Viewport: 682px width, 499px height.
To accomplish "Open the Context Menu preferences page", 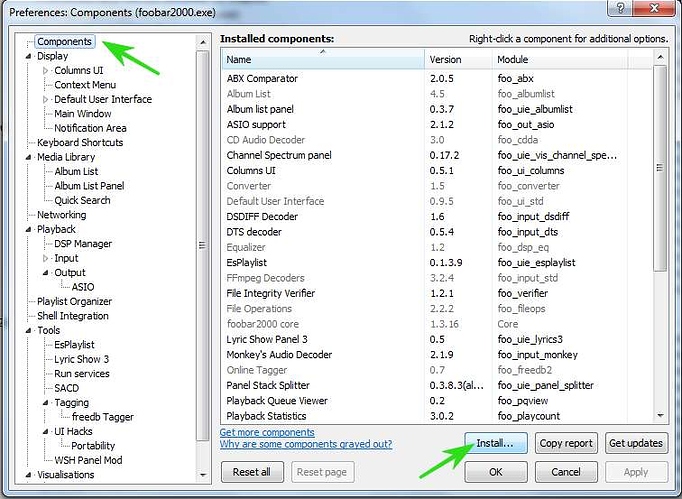I will [85, 85].
